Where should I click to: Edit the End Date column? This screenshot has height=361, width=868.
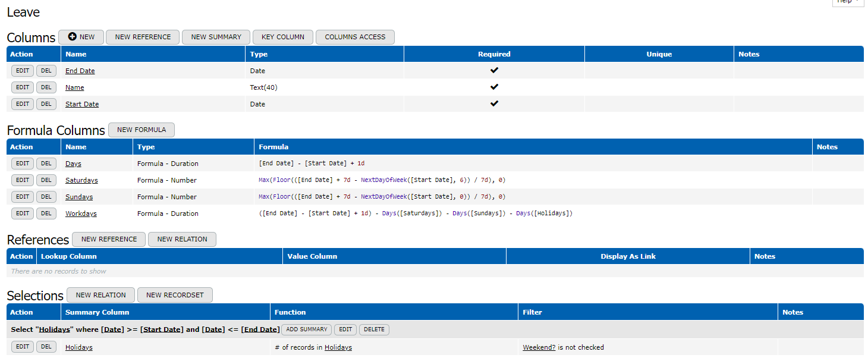tap(23, 71)
